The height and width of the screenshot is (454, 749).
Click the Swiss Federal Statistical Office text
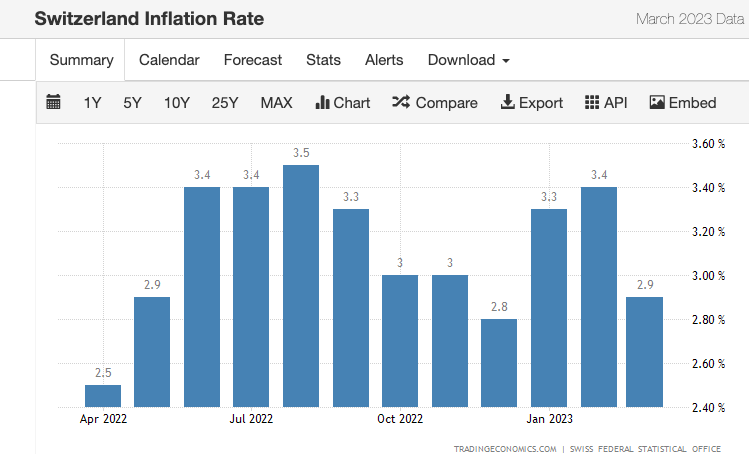(645, 449)
